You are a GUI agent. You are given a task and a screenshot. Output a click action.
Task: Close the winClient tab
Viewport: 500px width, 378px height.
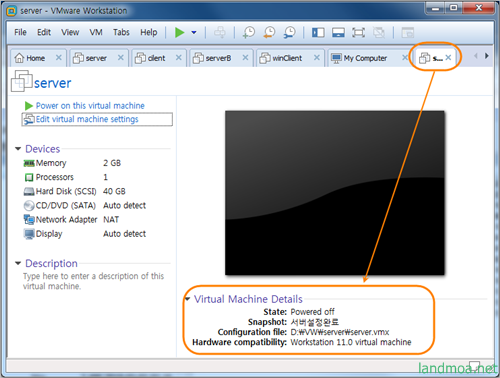317,58
